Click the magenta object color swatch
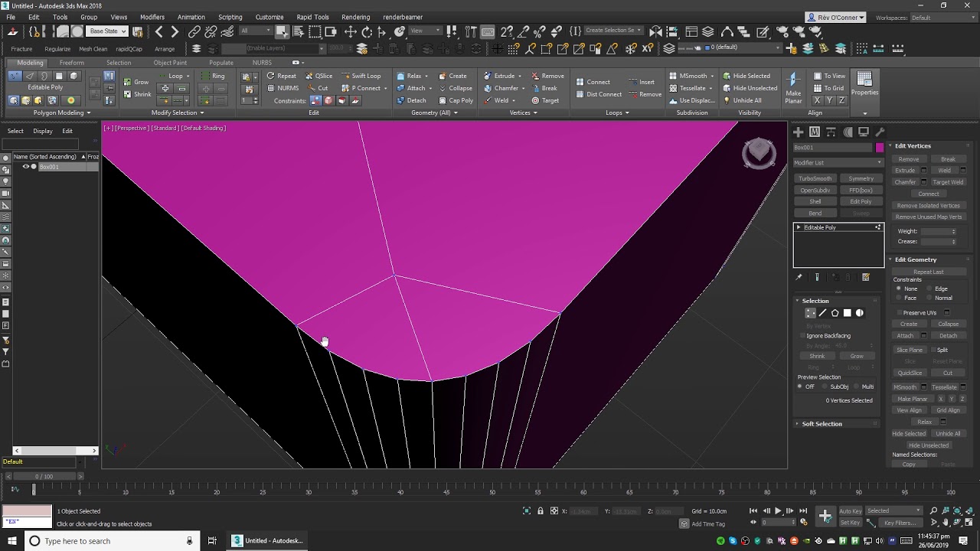 (880, 147)
